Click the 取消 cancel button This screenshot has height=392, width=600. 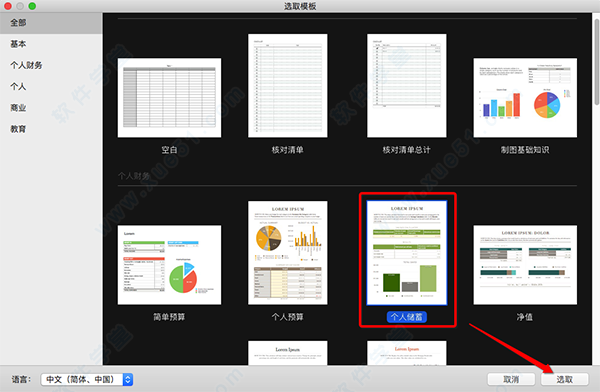[x=511, y=379]
